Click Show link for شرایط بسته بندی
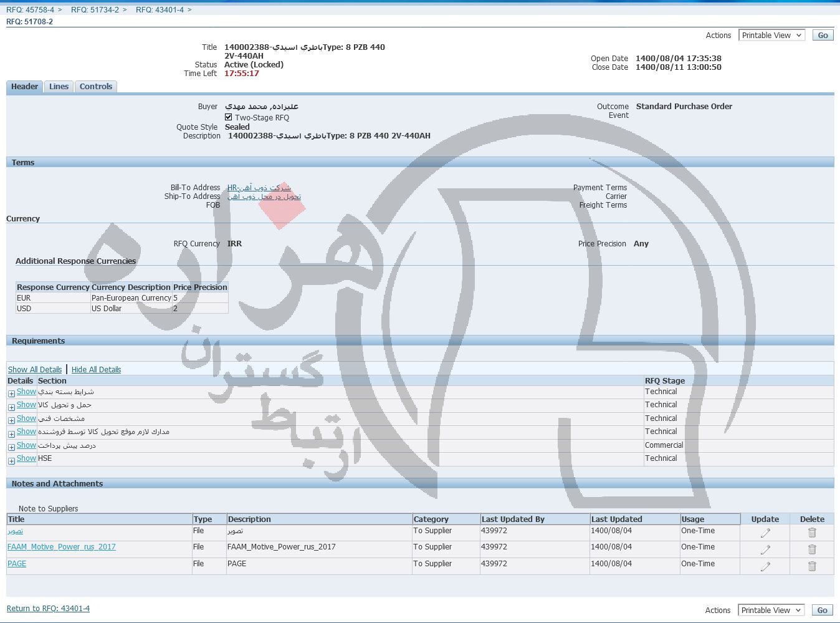This screenshot has width=840, height=623. click(x=26, y=392)
